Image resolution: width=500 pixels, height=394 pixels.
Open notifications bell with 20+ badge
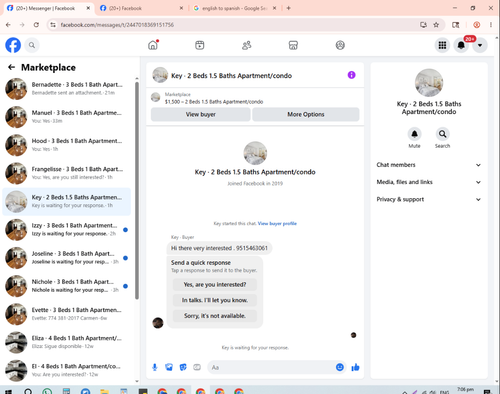[461, 45]
